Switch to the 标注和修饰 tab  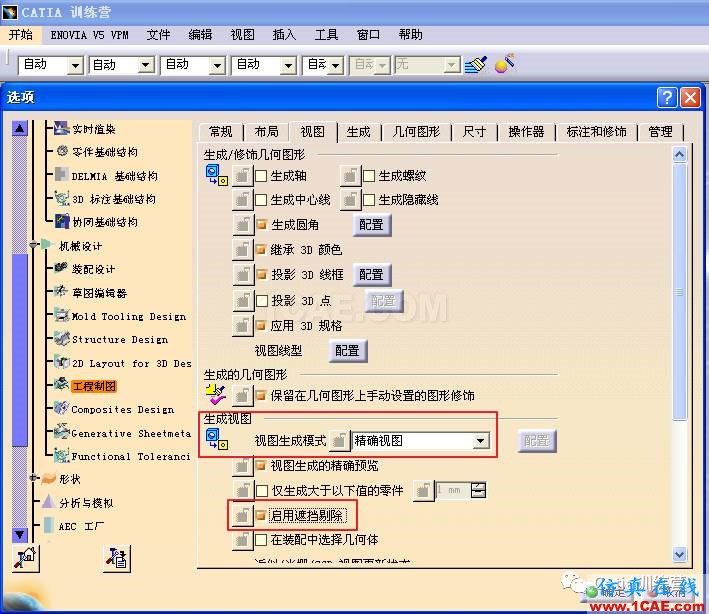click(x=596, y=132)
